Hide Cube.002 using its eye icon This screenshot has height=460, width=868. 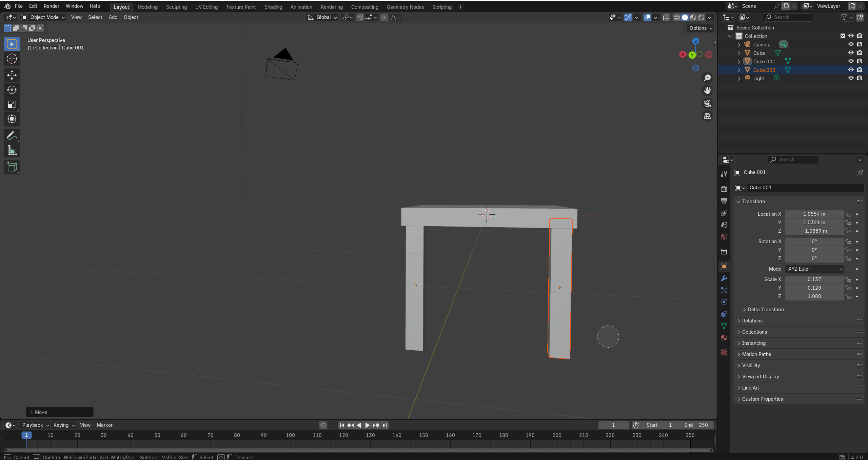click(x=851, y=70)
